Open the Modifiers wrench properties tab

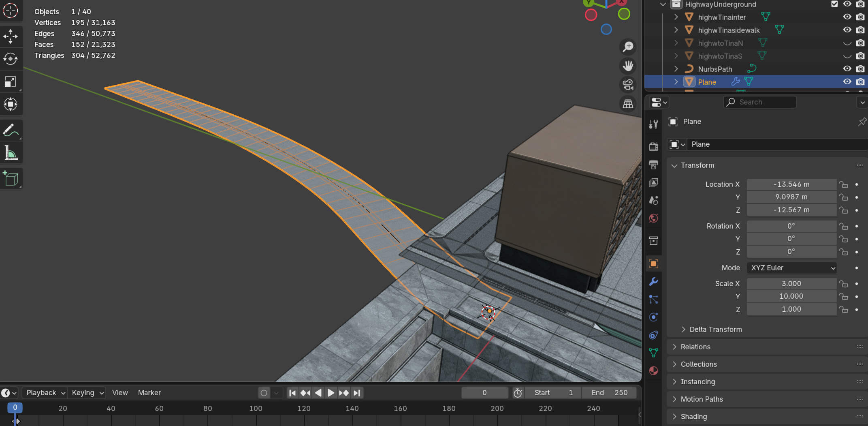[x=653, y=282]
